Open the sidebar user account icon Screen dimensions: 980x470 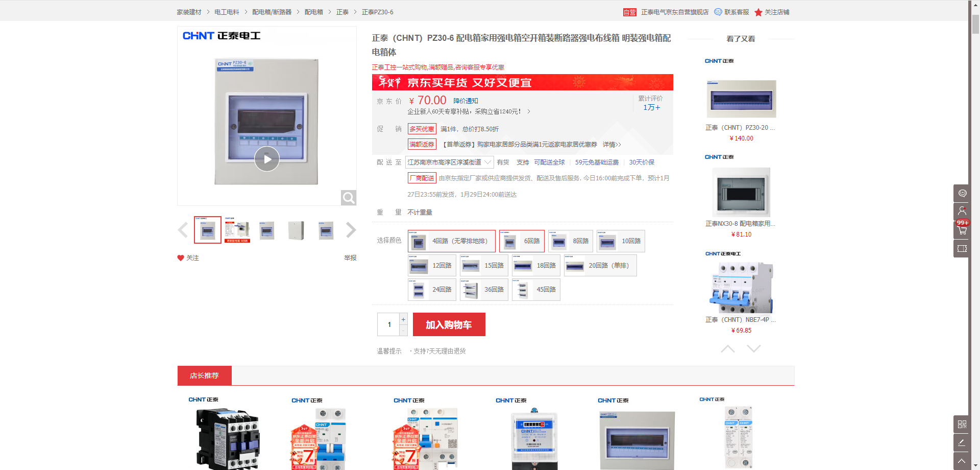(962, 211)
